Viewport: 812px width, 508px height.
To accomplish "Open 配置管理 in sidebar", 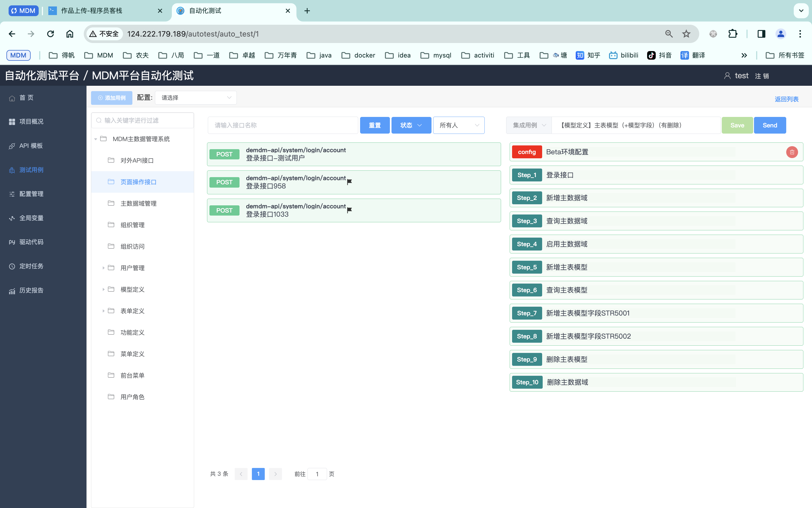I will [x=43, y=194].
